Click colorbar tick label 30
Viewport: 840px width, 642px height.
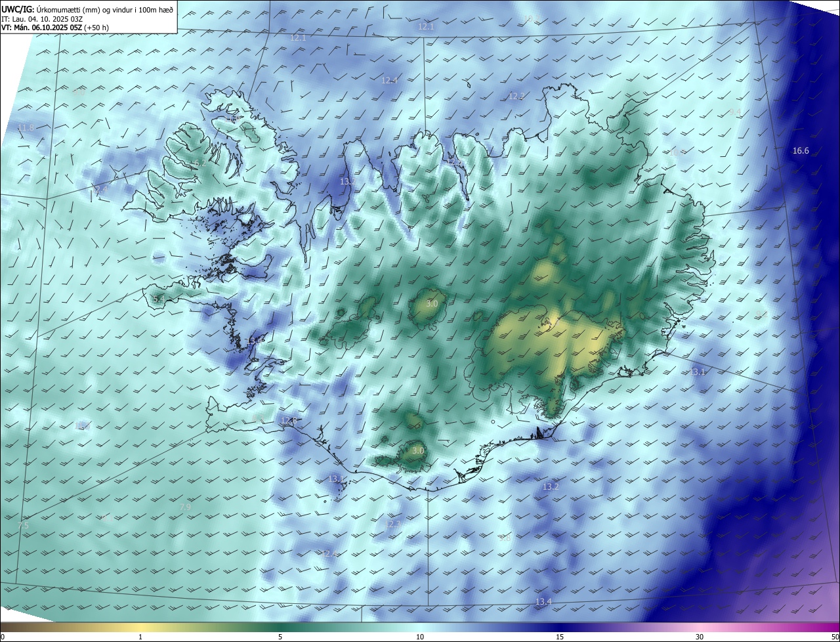point(700,637)
